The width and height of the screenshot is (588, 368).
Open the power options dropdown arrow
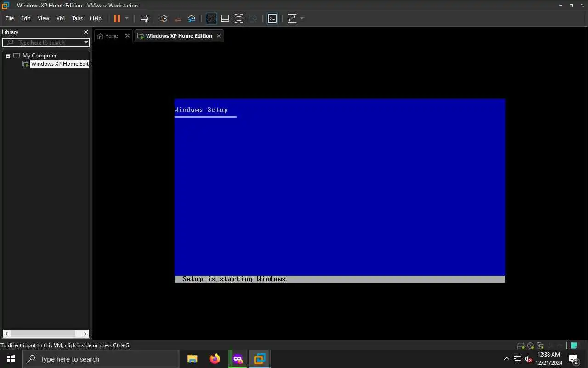(x=127, y=18)
